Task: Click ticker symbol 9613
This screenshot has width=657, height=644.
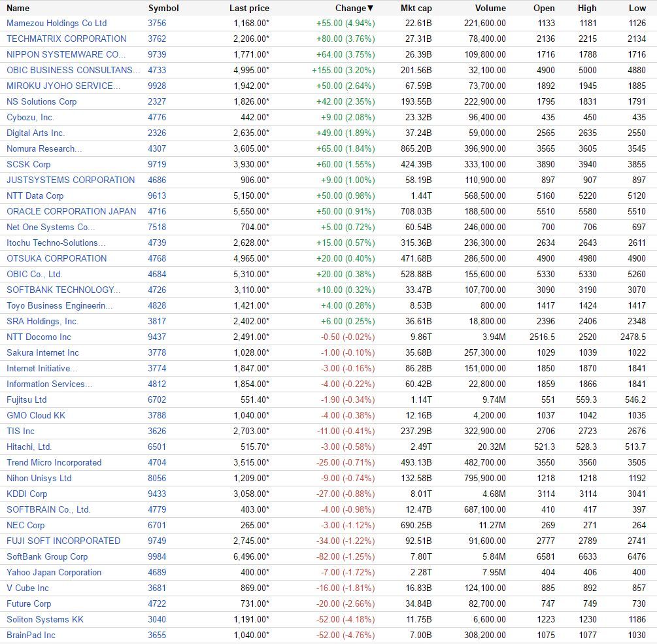Action: point(157,195)
